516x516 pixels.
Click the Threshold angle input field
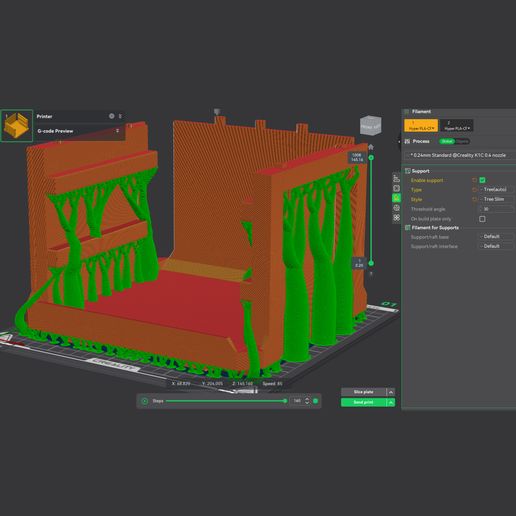[x=497, y=209]
